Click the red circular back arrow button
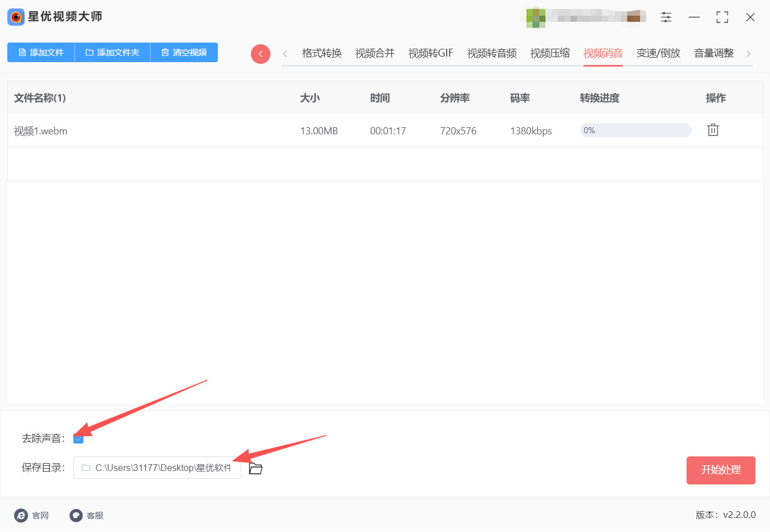Screen dimensions: 770x532 (260, 54)
